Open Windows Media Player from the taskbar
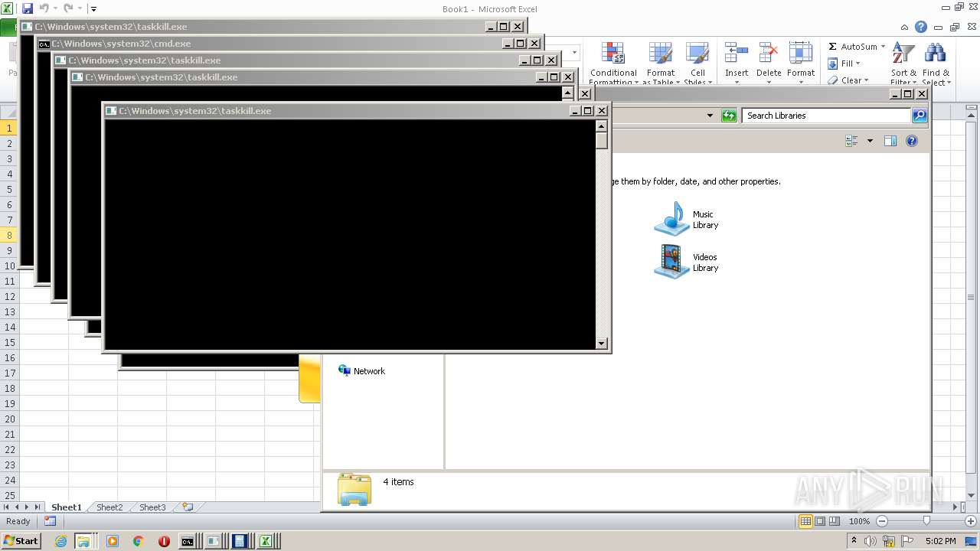This screenshot has height=551, width=980. (113, 541)
